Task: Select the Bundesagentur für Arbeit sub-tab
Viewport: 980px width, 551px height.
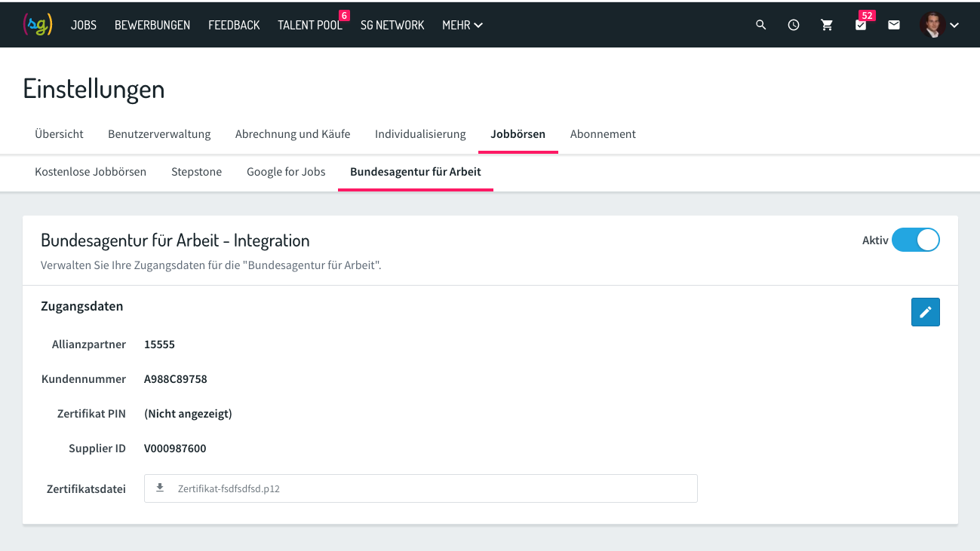Action: 416,172
